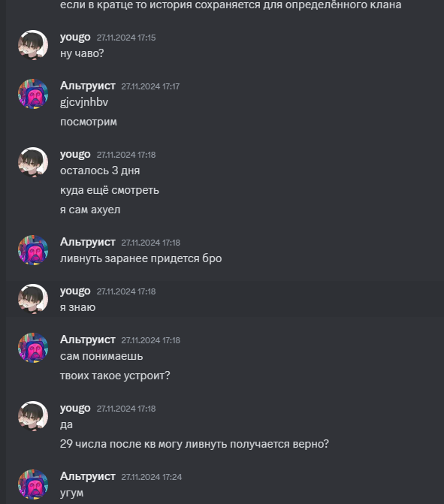Open yougo's avatar beside "я знаю"
The height and width of the screenshot is (504, 444).
click(33, 299)
